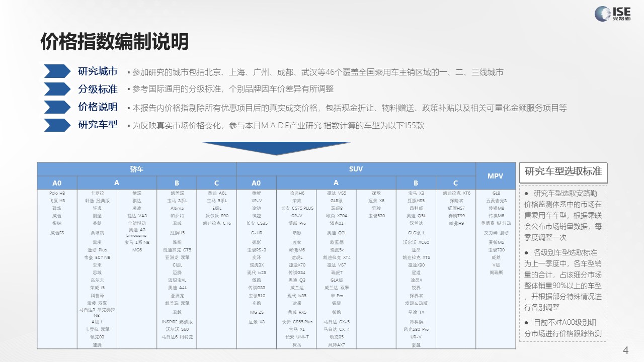Click the 价格说明 heading label
This screenshot has width=644, height=362.
(98, 107)
